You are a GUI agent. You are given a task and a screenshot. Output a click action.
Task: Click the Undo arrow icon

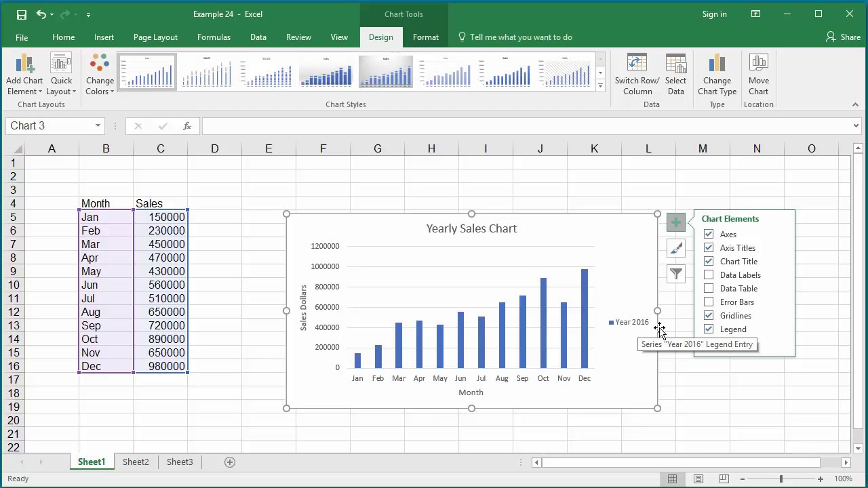[41, 14]
